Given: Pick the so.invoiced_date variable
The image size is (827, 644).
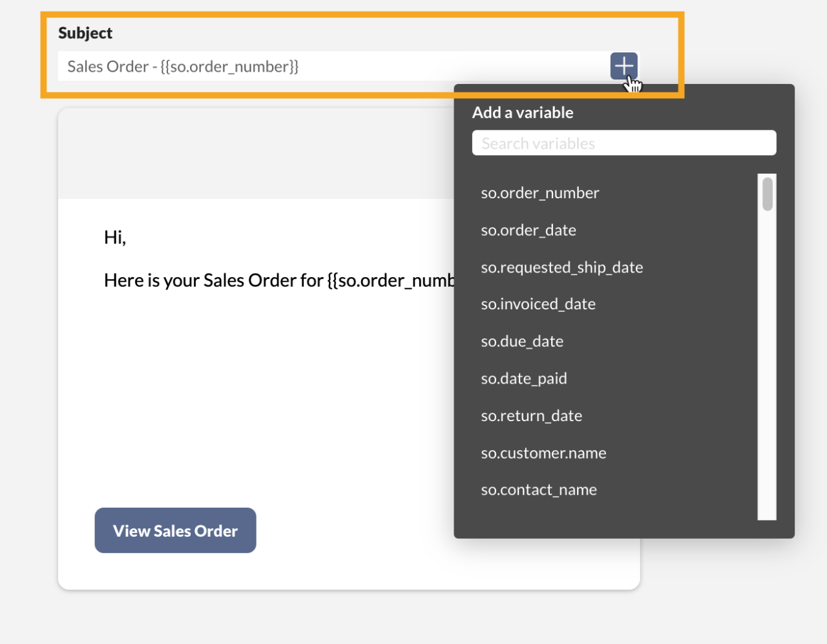Looking at the screenshot, I should 538,304.
